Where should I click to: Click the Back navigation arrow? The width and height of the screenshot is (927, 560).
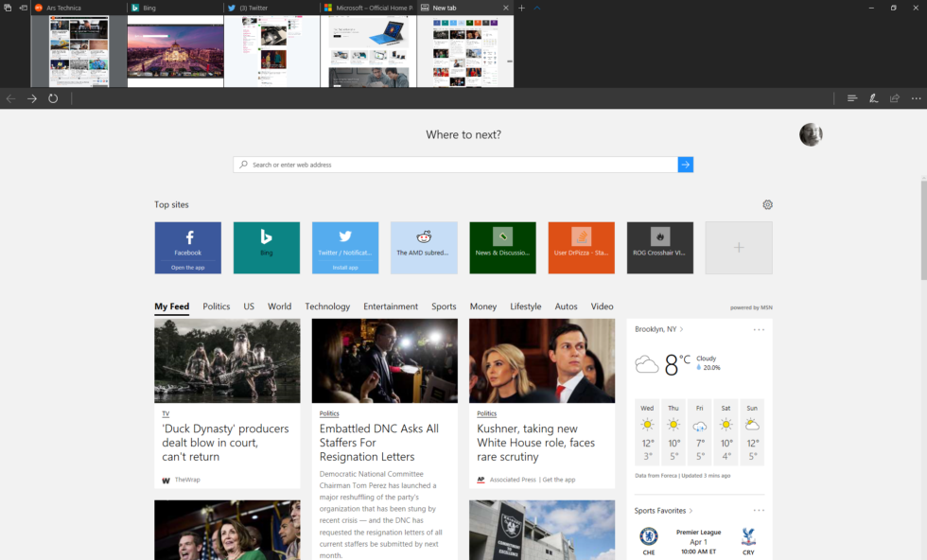pyautogui.click(x=9, y=98)
